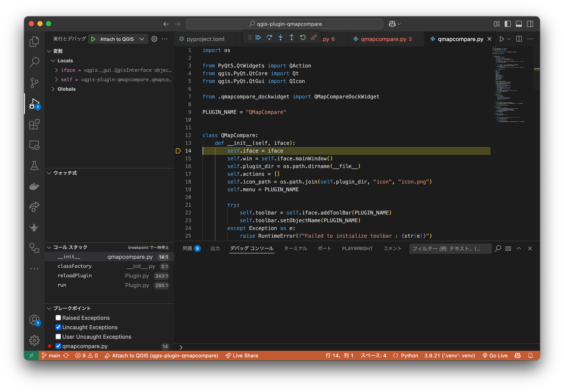The image size is (564, 392).
Task: Open the Extensions sidebar view
Action: (x=34, y=124)
